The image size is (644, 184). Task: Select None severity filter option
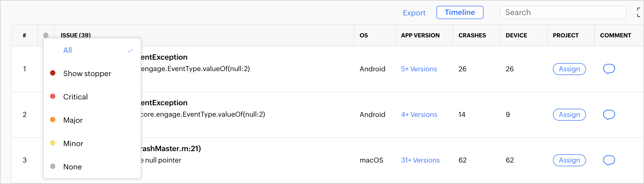click(x=72, y=167)
